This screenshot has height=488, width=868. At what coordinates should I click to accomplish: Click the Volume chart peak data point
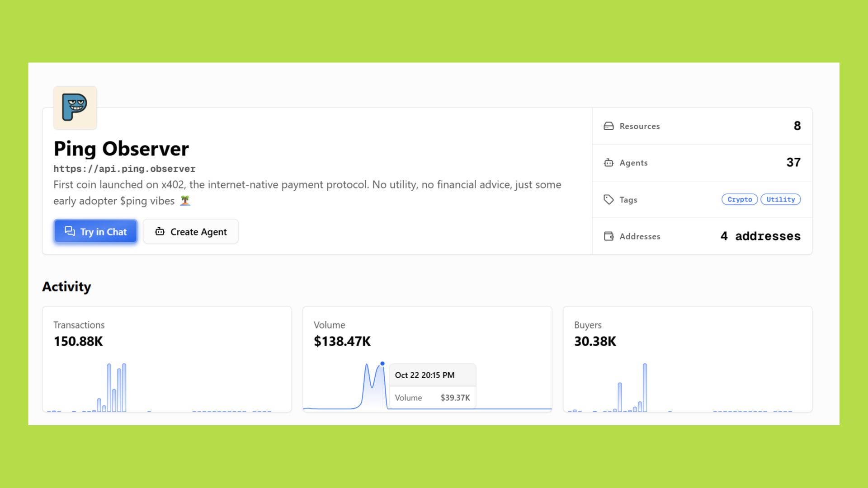click(382, 364)
